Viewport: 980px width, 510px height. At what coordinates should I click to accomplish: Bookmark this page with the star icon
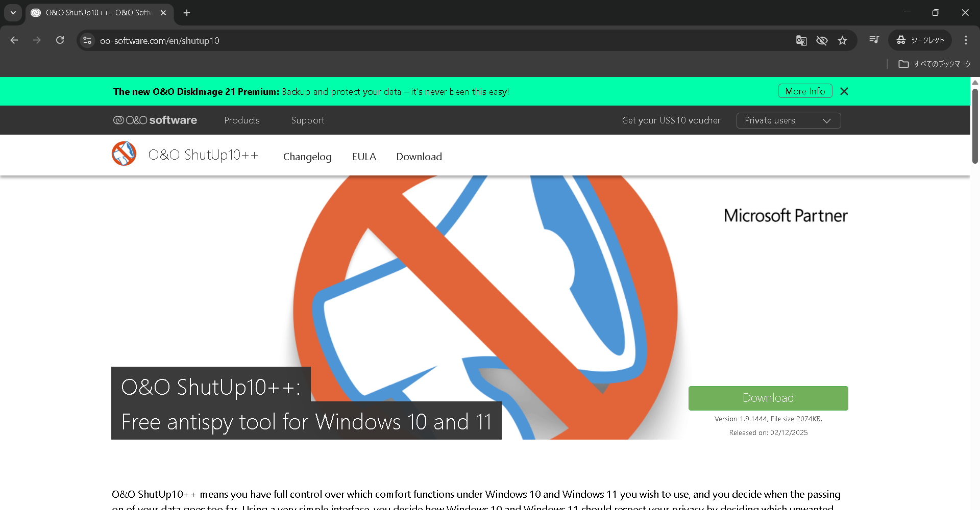(843, 40)
